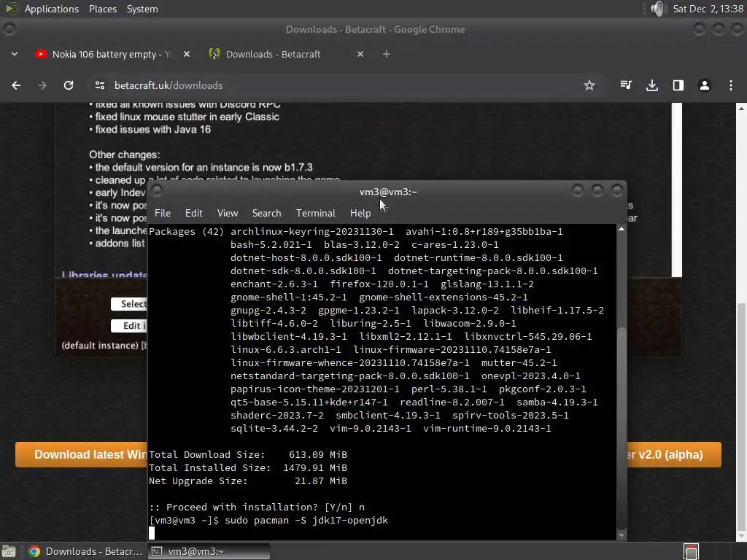The width and height of the screenshot is (747, 560).
Task: Open the System menu in top panel
Action: [x=142, y=9]
